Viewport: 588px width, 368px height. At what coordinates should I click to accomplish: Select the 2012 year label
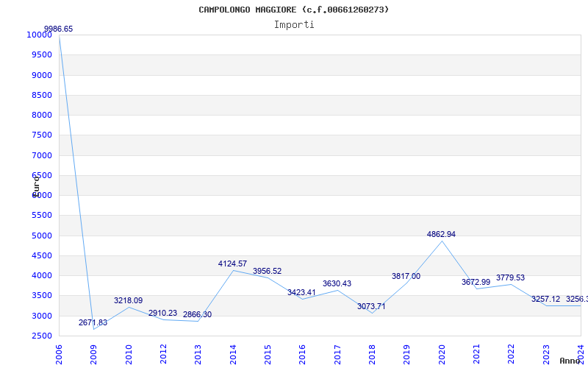point(163,355)
